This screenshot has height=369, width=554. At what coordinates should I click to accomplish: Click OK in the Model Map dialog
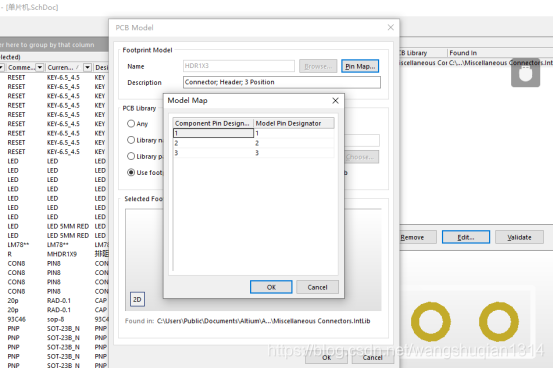(271, 287)
